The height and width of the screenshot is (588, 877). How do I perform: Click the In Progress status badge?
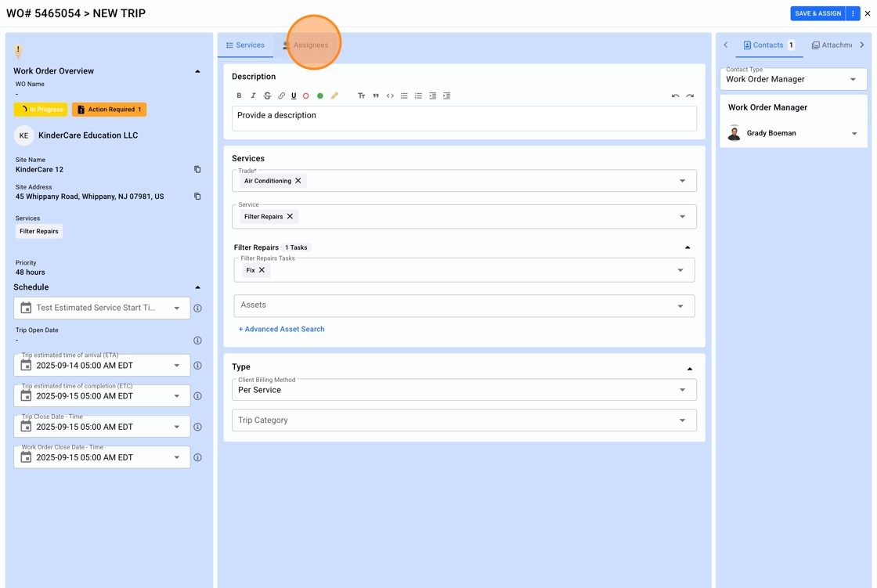coord(41,110)
